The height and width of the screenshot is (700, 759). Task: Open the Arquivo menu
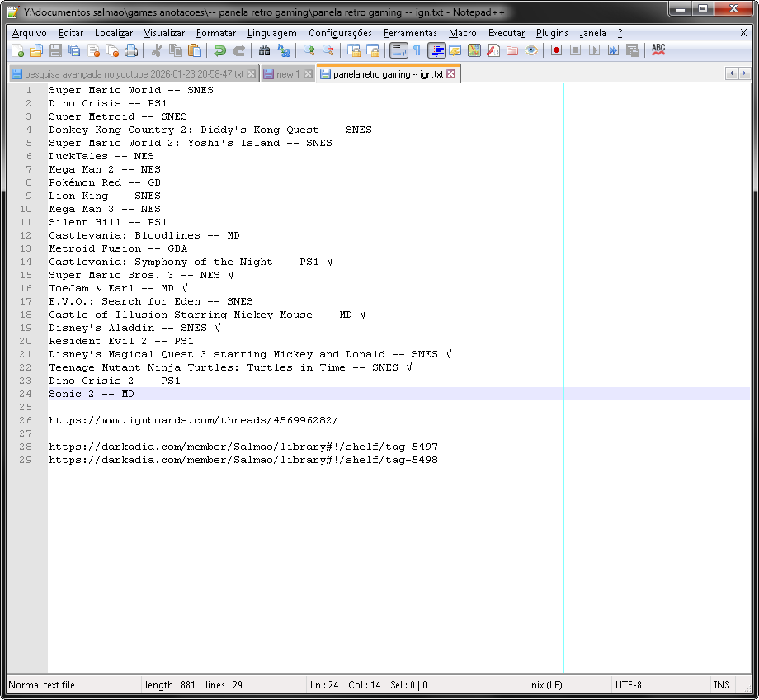pyautogui.click(x=30, y=33)
